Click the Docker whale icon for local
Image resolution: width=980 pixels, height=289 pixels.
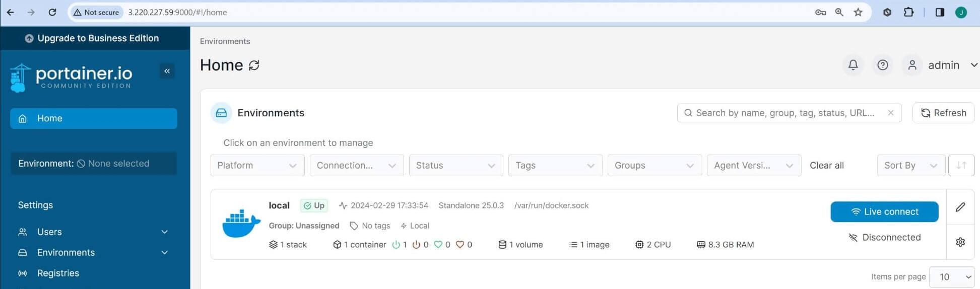[x=241, y=224]
